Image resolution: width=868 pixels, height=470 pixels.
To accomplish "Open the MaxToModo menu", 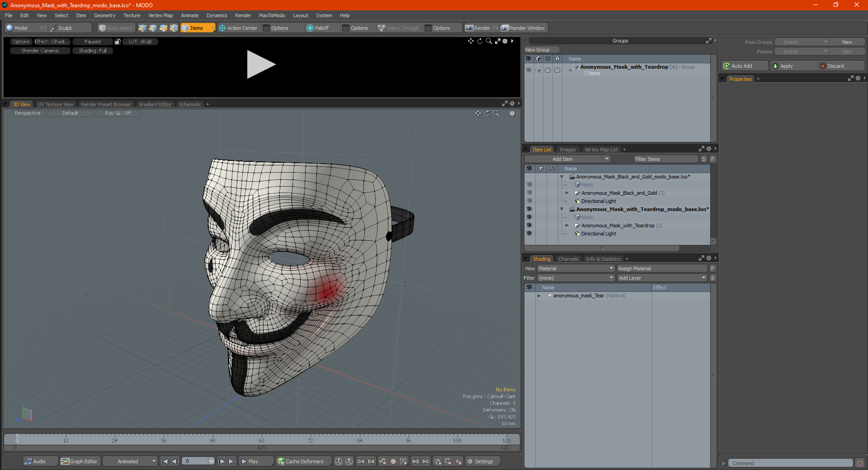I will (272, 15).
